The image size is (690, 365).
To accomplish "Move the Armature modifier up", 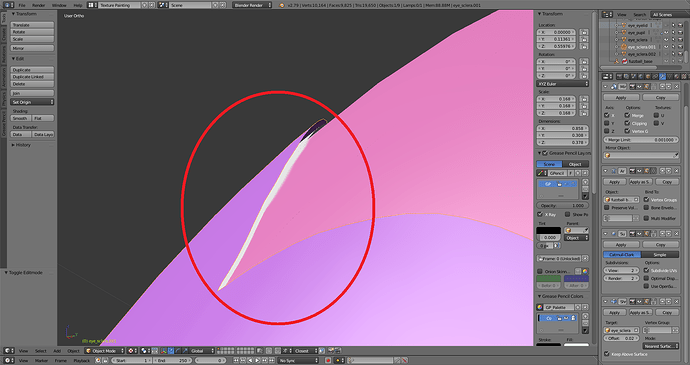I will 662,171.
